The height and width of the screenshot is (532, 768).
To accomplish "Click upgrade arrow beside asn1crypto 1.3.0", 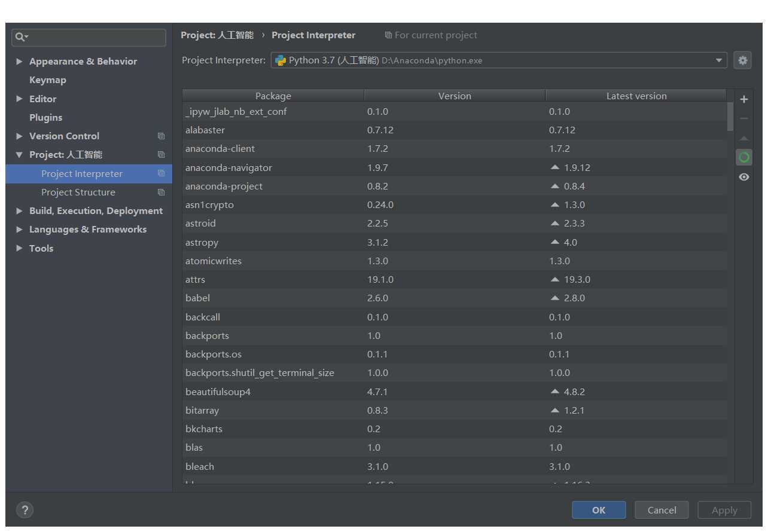I will click(555, 204).
